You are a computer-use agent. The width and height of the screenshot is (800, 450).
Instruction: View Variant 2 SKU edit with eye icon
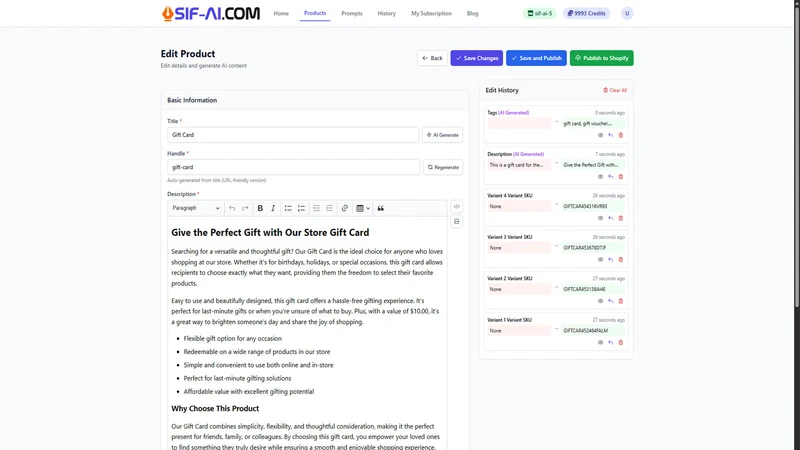pos(601,301)
